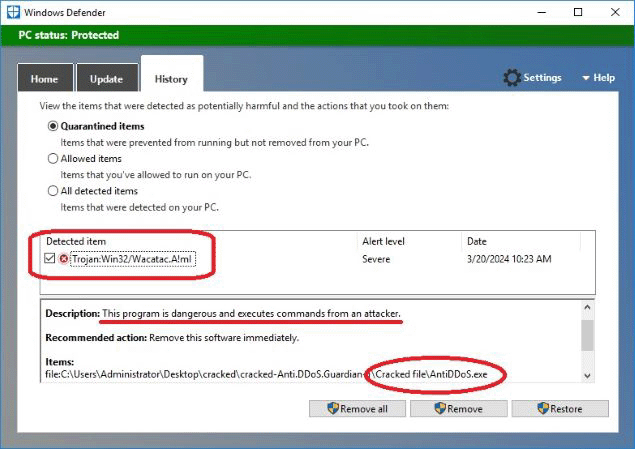The width and height of the screenshot is (635, 449).
Task: Expand the Help dropdown arrow
Action: click(586, 78)
